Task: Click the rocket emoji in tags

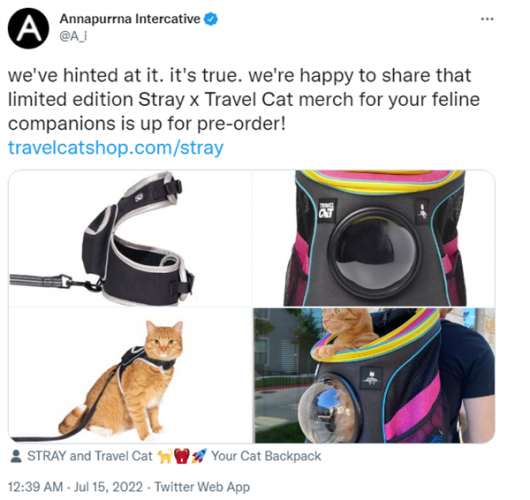Action: click(x=199, y=456)
